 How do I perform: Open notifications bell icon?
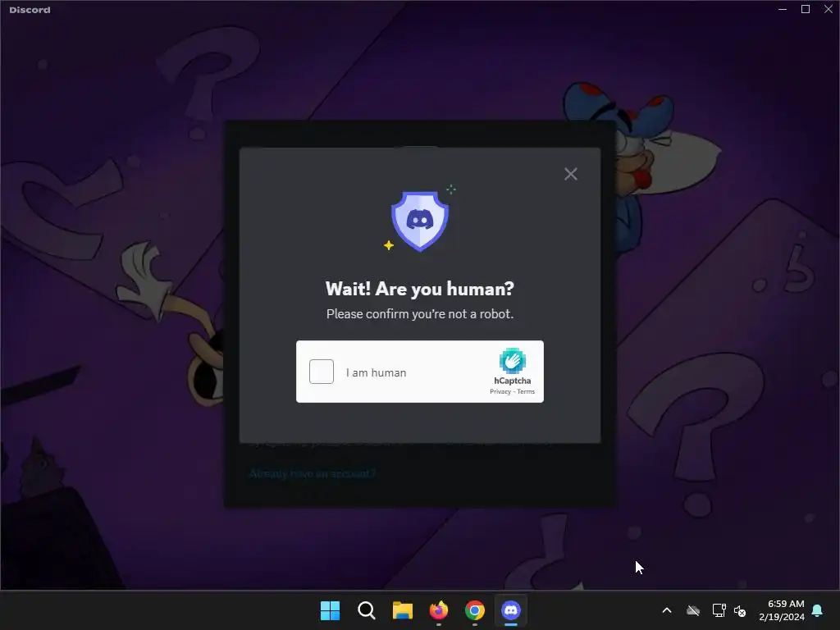[x=818, y=610]
